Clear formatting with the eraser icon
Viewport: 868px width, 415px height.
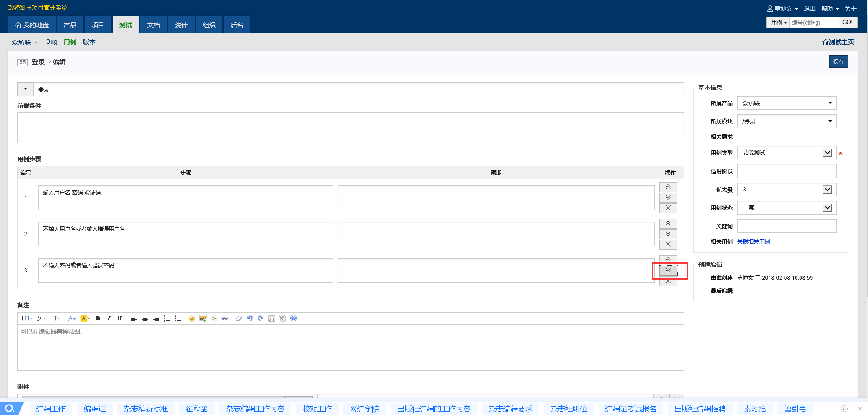click(238, 318)
